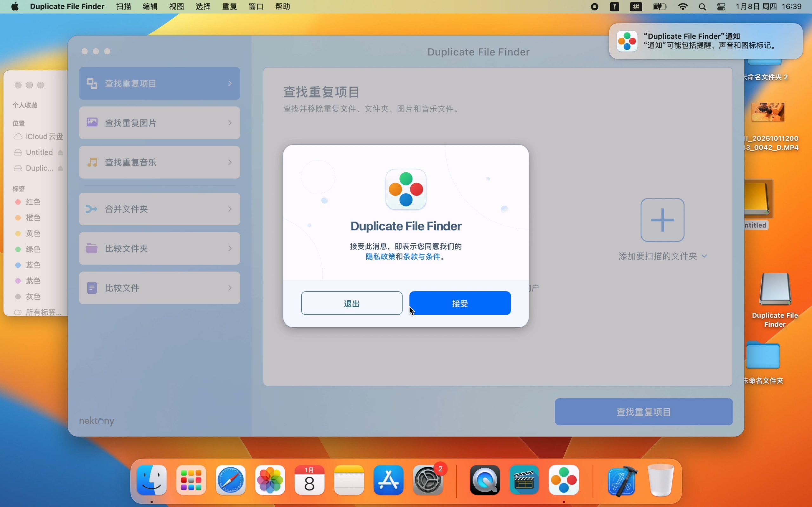Click the 比较文件 document icon
The height and width of the screenshot is (507, 812).
92,288
